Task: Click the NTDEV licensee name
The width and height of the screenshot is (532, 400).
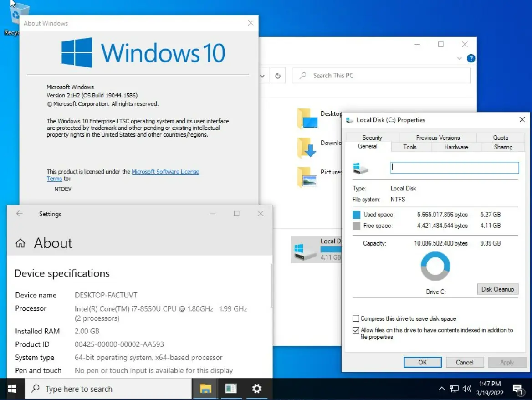Action: click(x=63, y=189)
